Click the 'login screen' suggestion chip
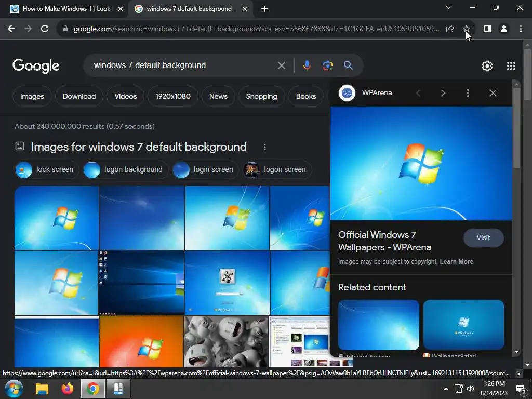This screenshot has height=399, width=532. coord(206,170)
